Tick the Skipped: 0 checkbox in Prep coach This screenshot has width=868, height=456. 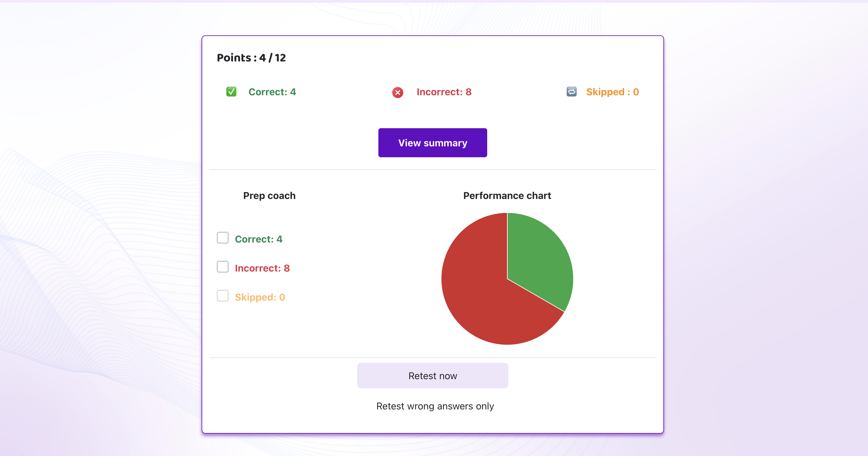point(223,296)
